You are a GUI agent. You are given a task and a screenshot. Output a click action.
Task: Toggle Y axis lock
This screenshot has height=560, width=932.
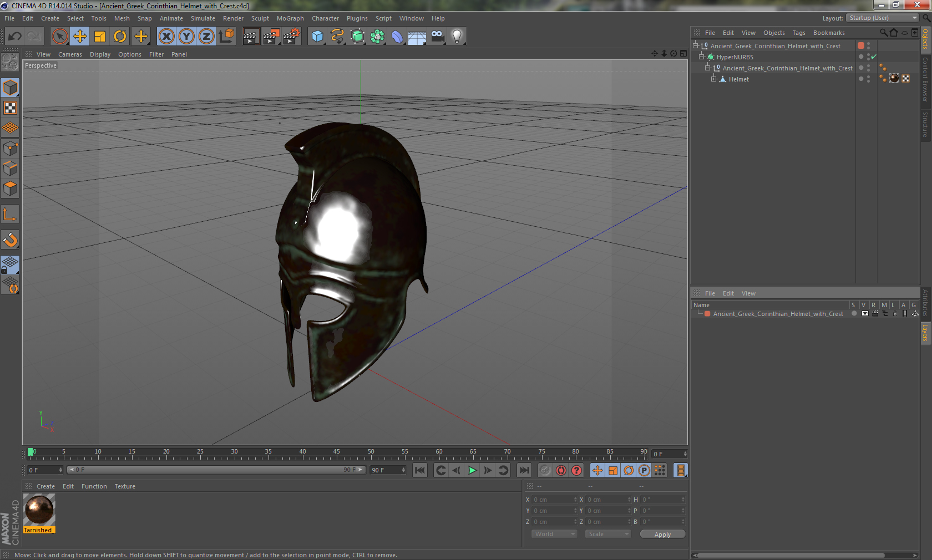click(186, 37)
